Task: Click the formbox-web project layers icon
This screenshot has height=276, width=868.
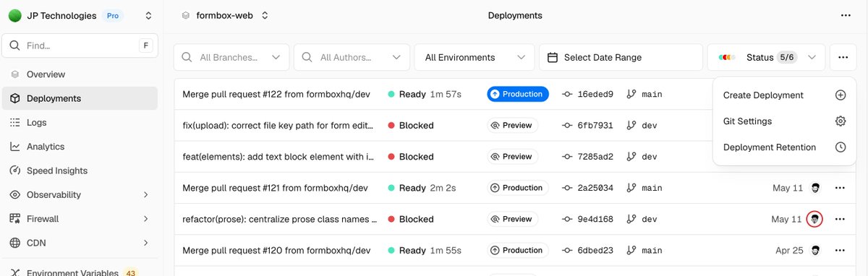Action: pyautogui.click(x=186, y=15)
